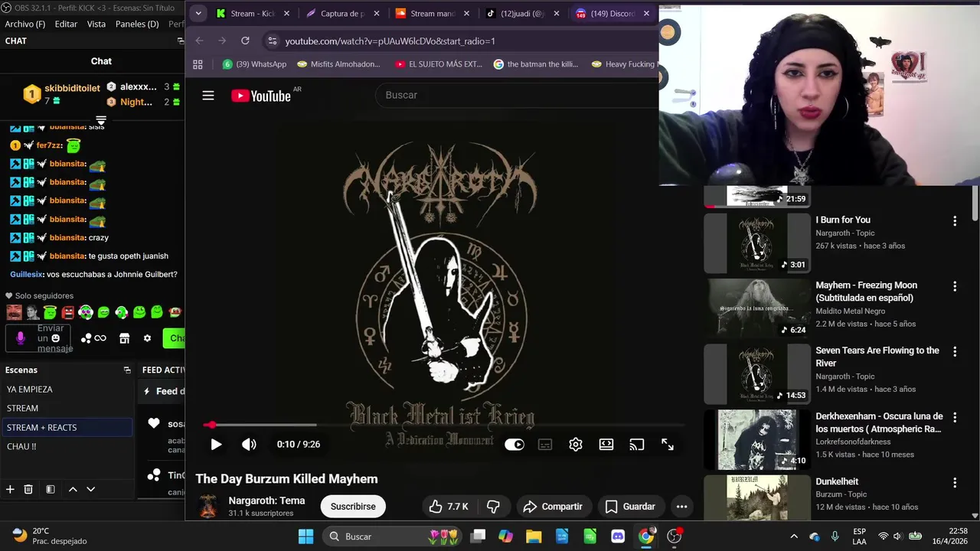The width and height of the screenshot is (980, 551).
Task: Dislike the Nargaroth video
Action: click(493, 507)
